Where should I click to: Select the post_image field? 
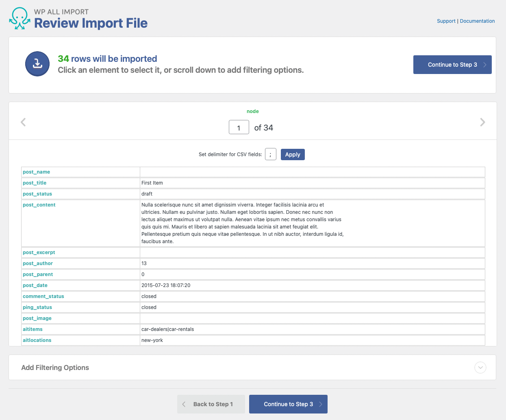(x=37, y=318)
